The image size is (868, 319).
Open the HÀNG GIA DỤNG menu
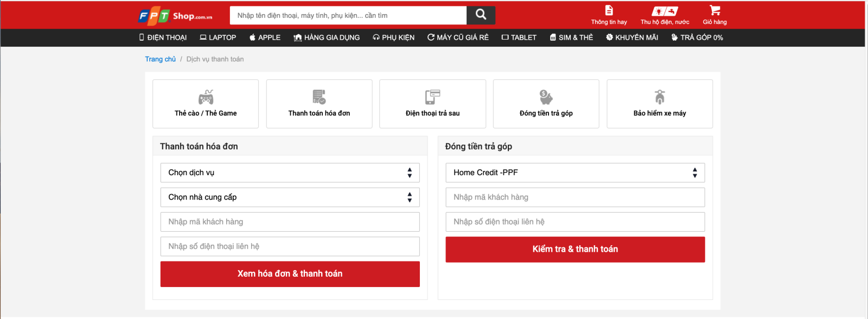click(327, 37)
